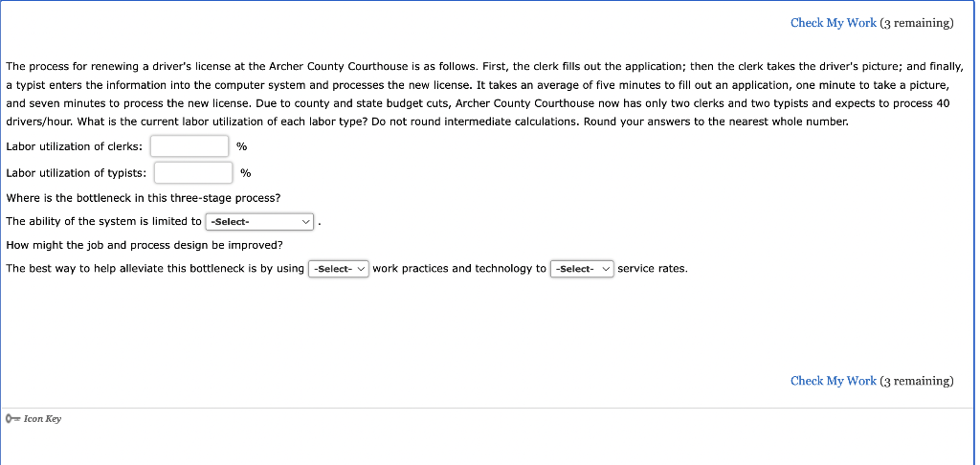Open the dropdown before 'work practices'
Viewport: 980px width, 465px height.
(x=339, y=269)
